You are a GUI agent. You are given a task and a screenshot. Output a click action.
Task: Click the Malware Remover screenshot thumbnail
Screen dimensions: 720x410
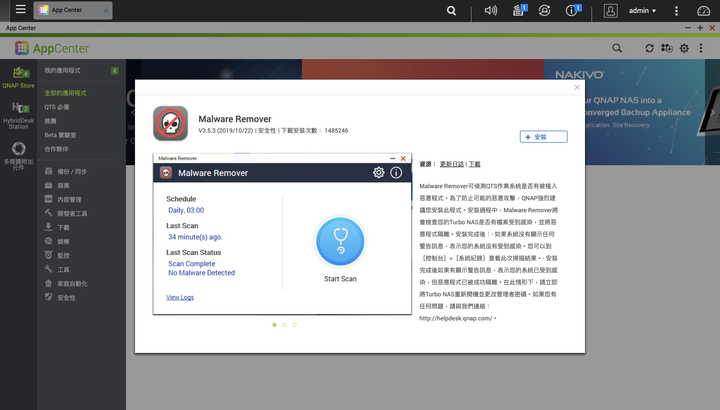(x=282, y=234)
